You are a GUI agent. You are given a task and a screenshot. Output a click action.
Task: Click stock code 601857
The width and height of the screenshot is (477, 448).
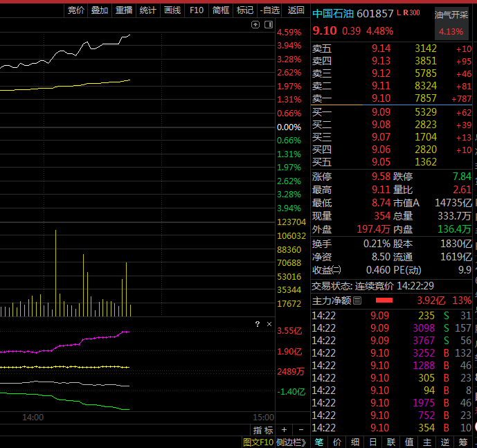pyautogui.click(x=375, y=14)
